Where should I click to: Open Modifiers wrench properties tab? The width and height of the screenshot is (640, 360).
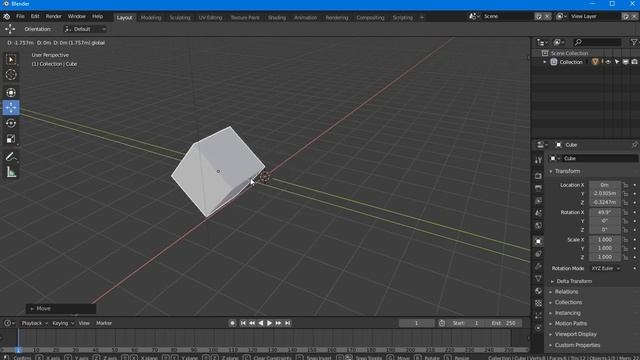tap(538, 266)
